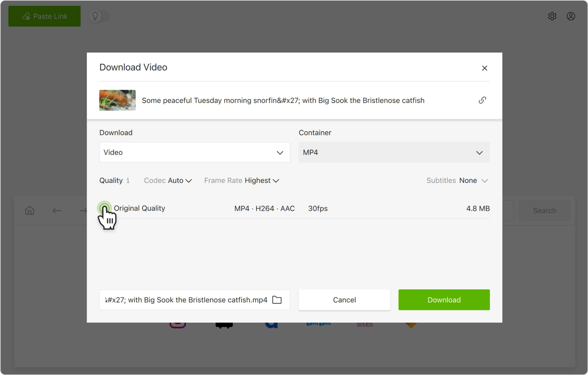Click the folder icon in filename field

pos(277,300)
